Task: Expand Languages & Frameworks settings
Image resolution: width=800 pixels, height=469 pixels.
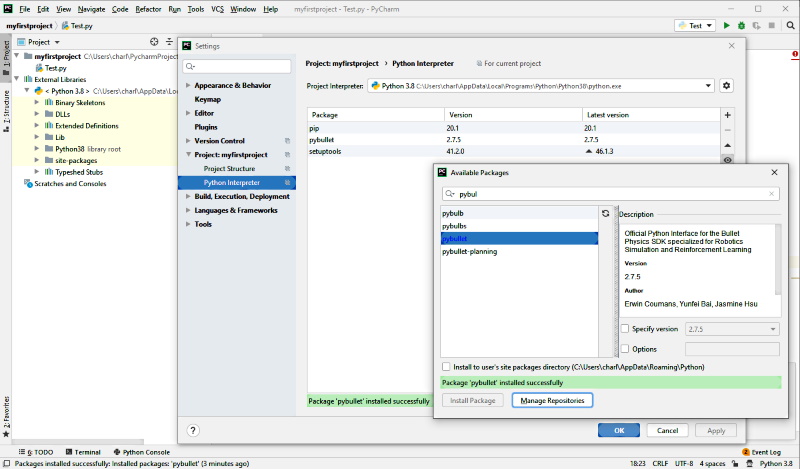Action: tap(188, 210)
